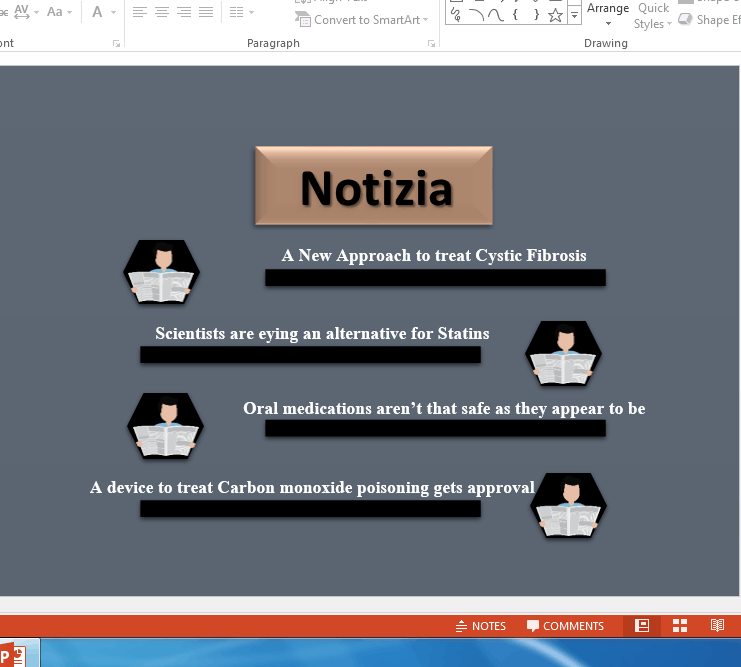
Task: Switch to Slide Sorter view
Action: 680,626
